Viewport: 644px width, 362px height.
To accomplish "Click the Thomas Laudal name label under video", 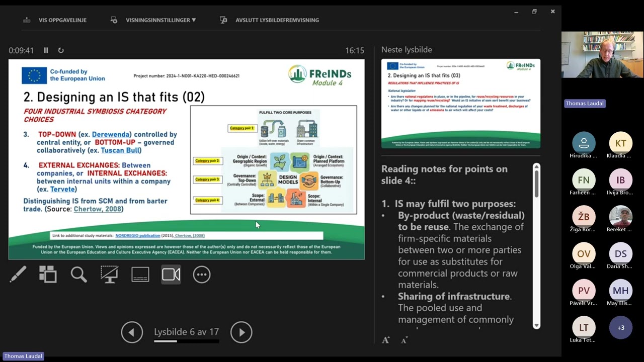I will click(x=584, y=104).
